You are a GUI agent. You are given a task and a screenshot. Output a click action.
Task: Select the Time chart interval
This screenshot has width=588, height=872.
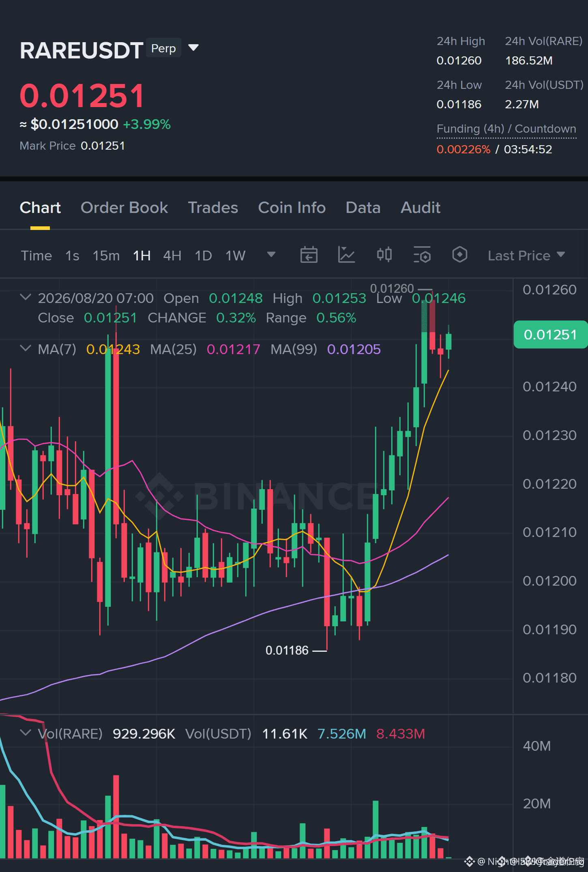36,256
